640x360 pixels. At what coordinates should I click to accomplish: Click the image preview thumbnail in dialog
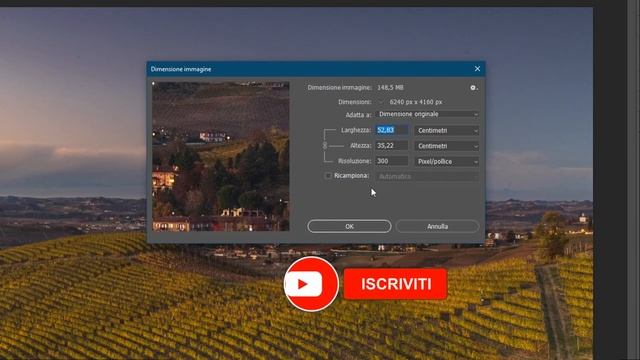pos(221,156)
